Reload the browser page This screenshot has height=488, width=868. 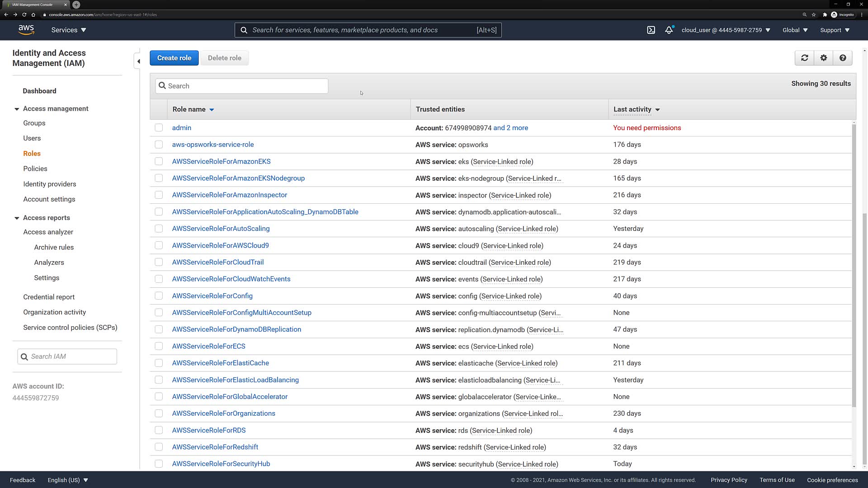(x=24, y=14)
